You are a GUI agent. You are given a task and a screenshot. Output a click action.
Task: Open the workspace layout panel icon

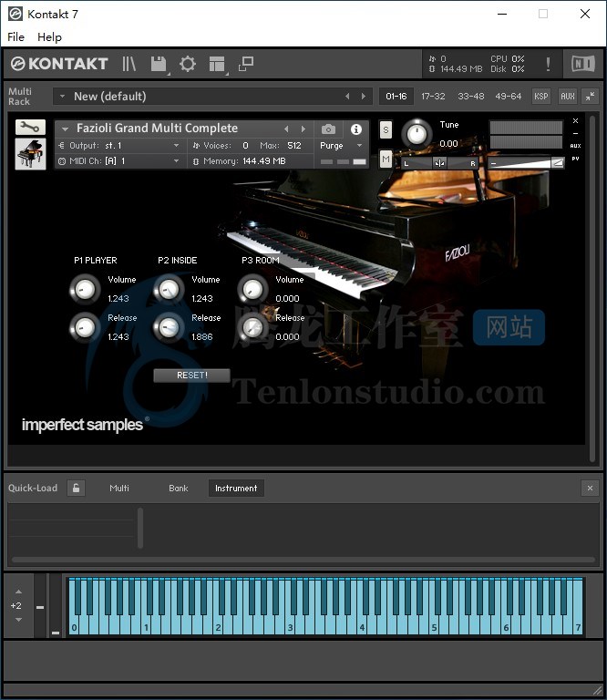pos(217,65)
